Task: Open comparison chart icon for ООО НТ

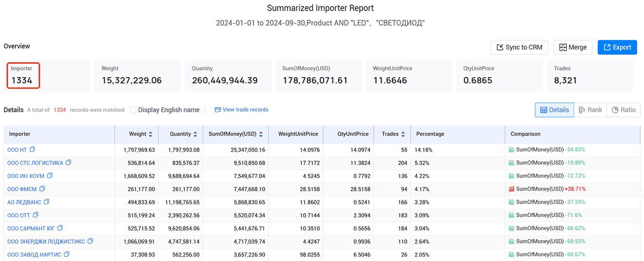Action: [512, 150]
